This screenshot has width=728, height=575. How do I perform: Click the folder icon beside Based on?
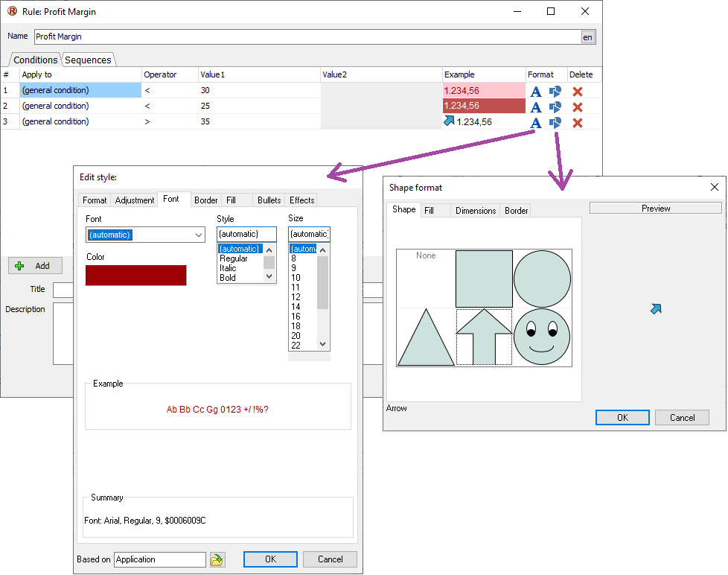(217, 559)
